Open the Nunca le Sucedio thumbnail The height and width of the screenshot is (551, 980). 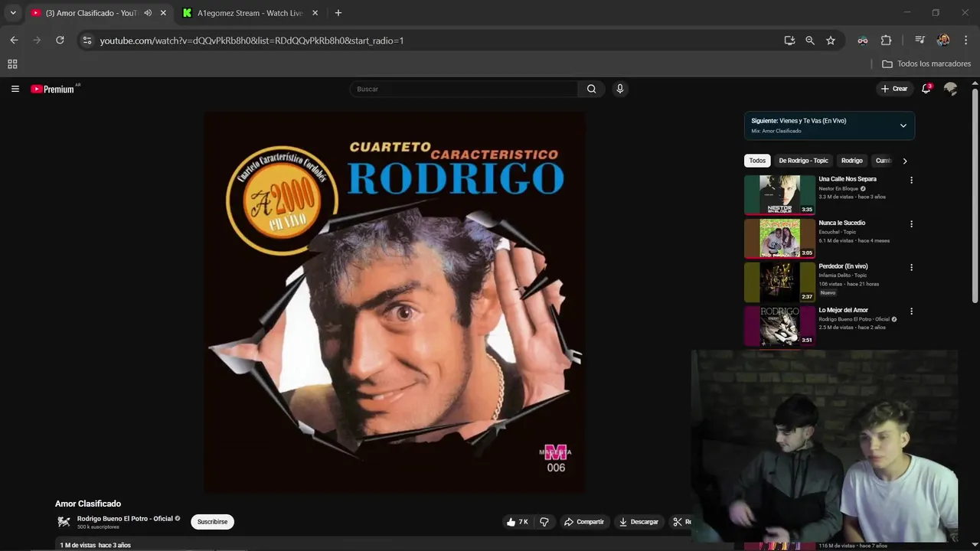point(779,238)
